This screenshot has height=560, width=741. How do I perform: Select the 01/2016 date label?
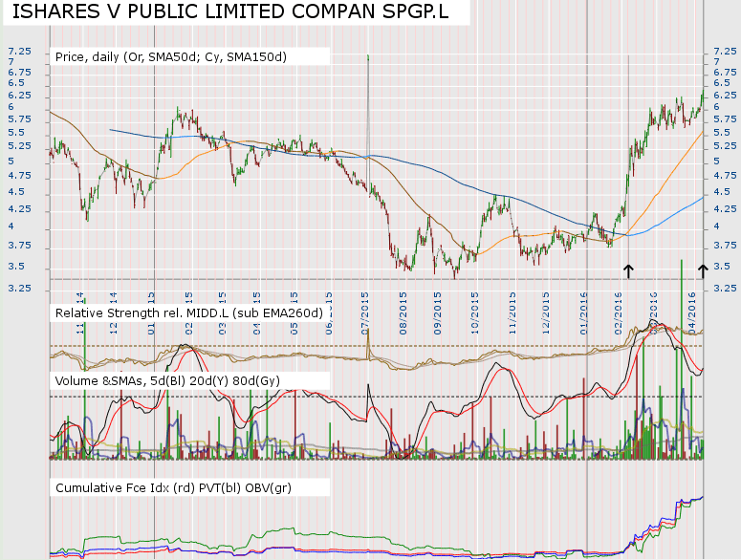click(584, 313)
